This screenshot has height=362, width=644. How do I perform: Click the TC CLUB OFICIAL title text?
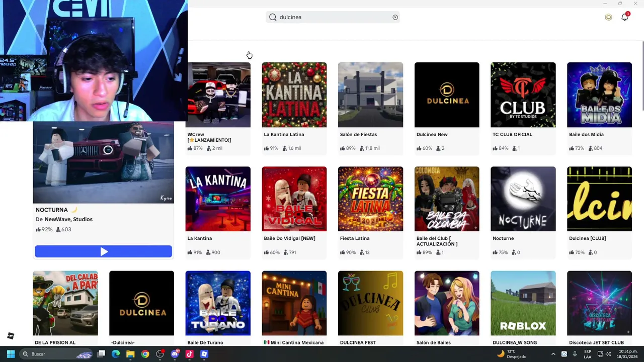(512, 134)
